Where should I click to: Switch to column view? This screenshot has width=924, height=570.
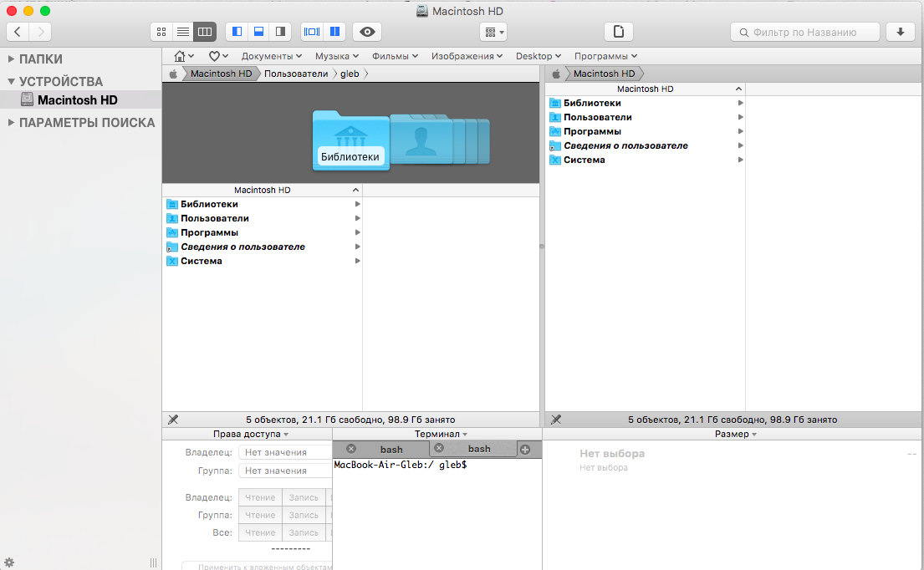[205, 32]
